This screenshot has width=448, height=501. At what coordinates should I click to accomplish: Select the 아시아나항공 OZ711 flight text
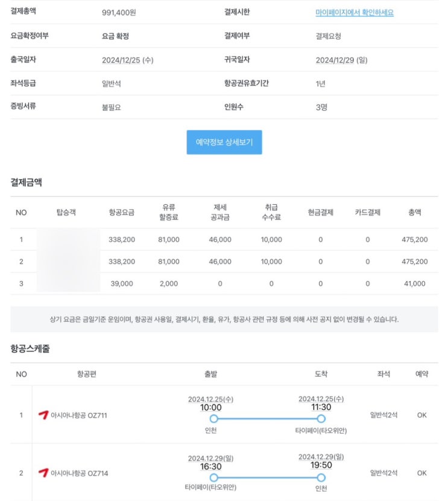78,415
